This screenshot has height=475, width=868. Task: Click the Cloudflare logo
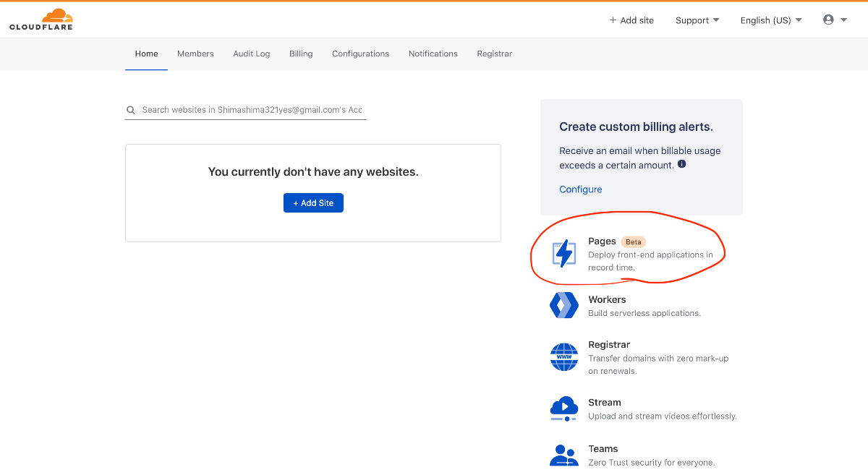[41, 20]
